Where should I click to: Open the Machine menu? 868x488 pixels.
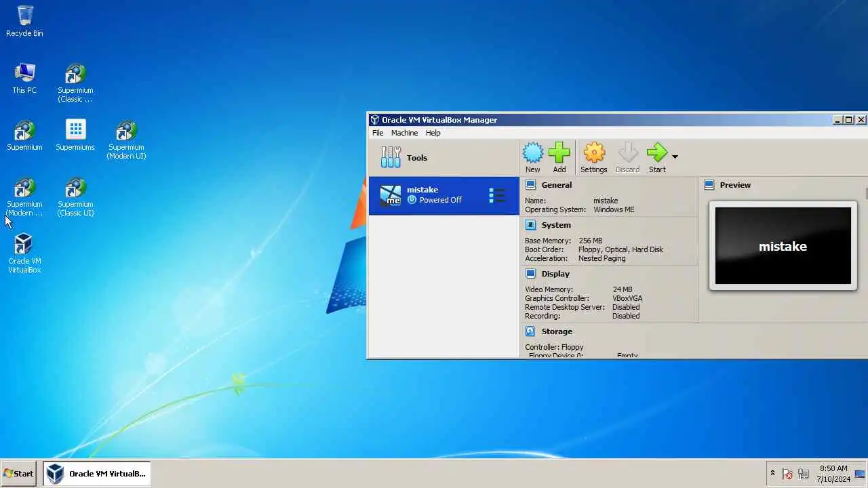tap(404, 133)
